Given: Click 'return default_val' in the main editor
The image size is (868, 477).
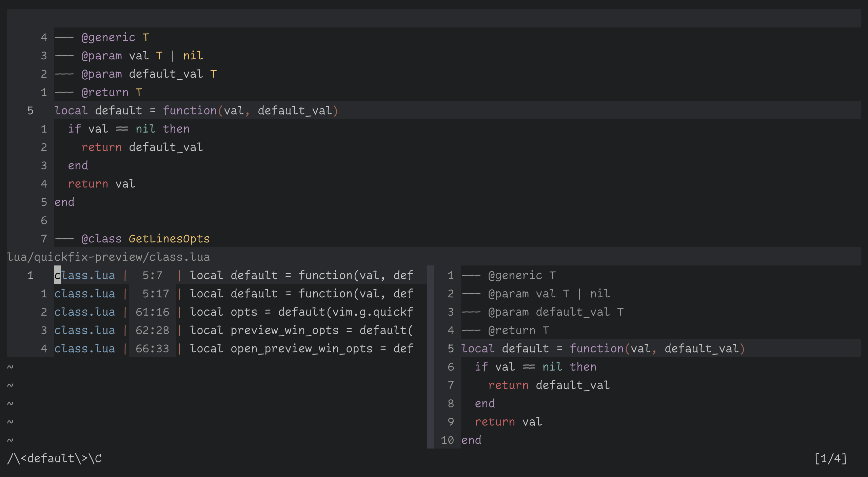Looking at the screenshot, I should 142,147.
